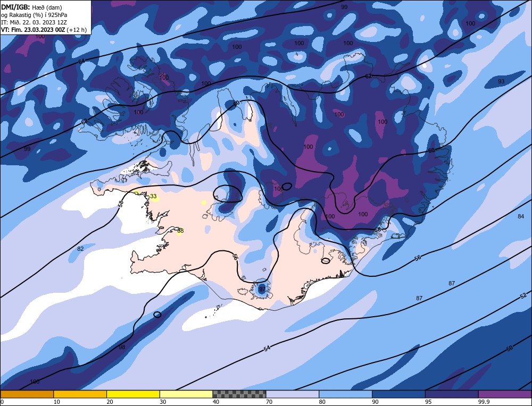Click the legend tick label '70'

269,402
